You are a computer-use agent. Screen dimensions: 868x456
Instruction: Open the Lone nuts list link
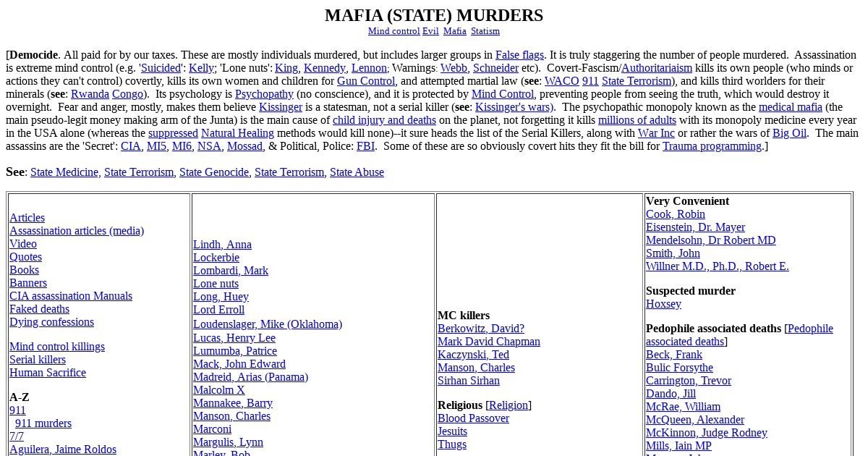pyautogui.click(x=216, y=284)
